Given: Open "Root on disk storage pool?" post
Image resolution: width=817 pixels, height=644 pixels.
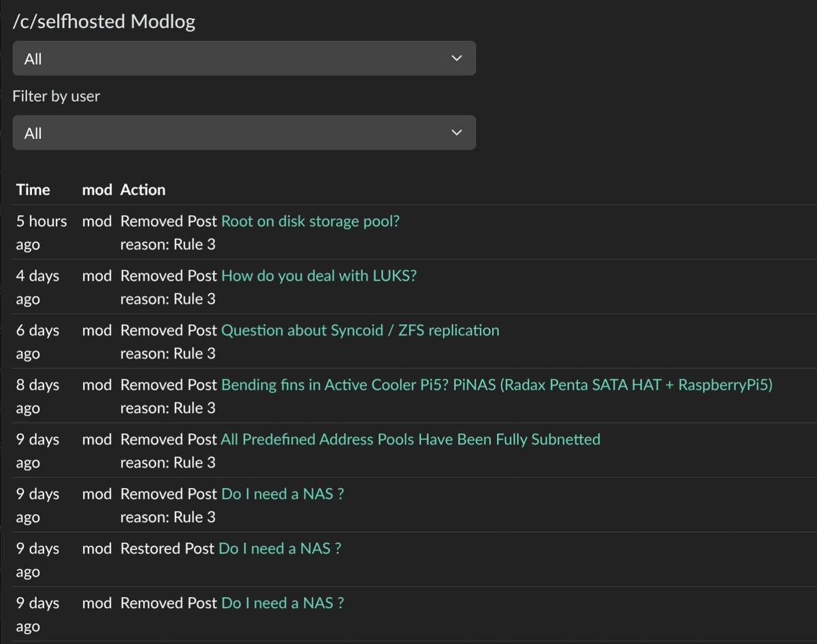Looking at the screenshot, I should pos(310,221).
